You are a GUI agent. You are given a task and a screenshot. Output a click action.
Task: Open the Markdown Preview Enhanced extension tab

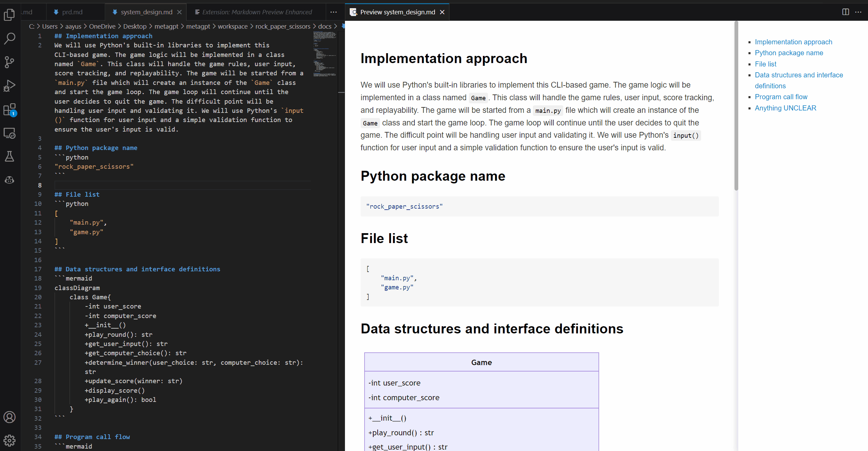coord(257,12)
